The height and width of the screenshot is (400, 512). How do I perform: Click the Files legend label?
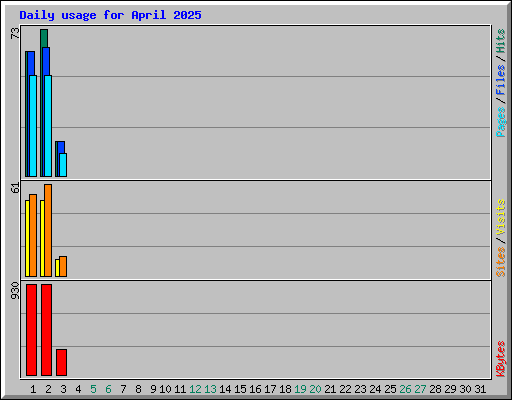click(500, 80)
